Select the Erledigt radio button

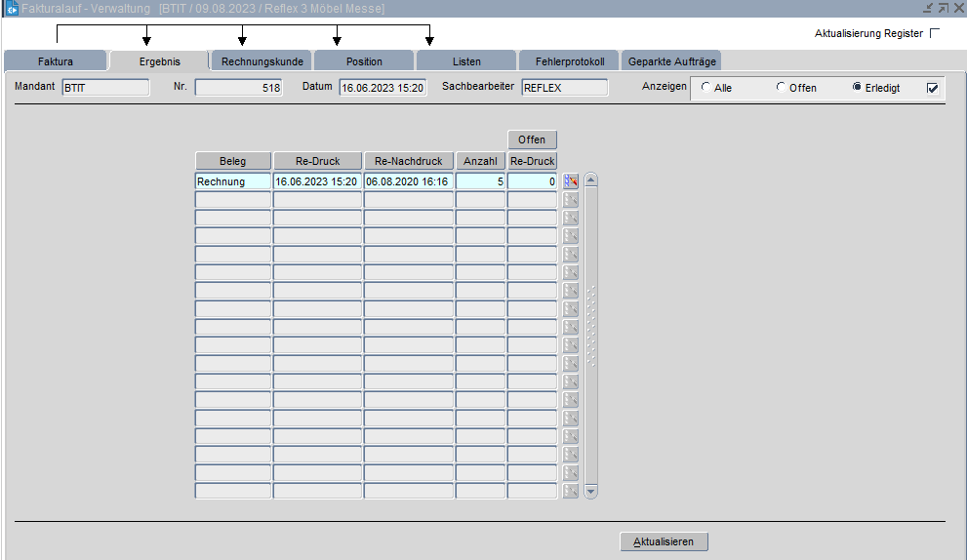coord(857,88)
